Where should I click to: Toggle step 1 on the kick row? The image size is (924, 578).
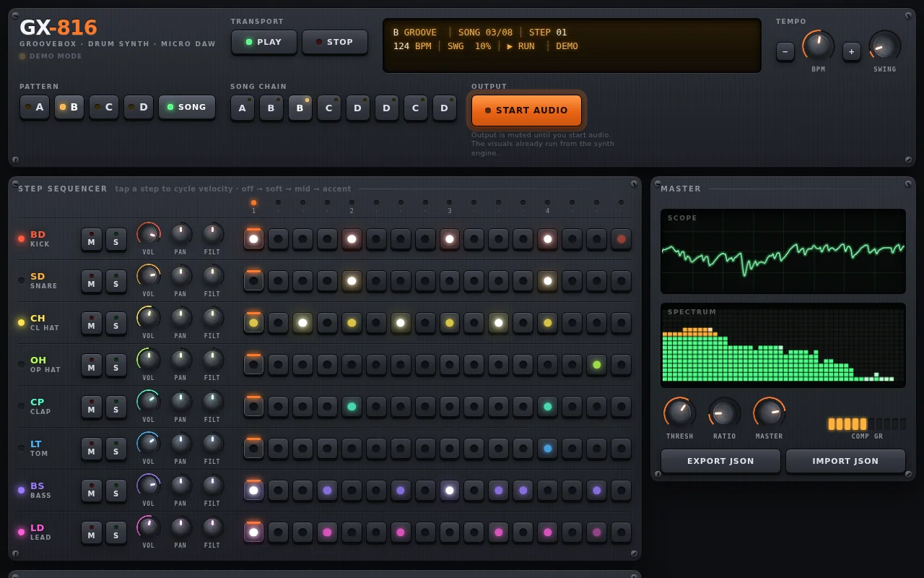253,239
